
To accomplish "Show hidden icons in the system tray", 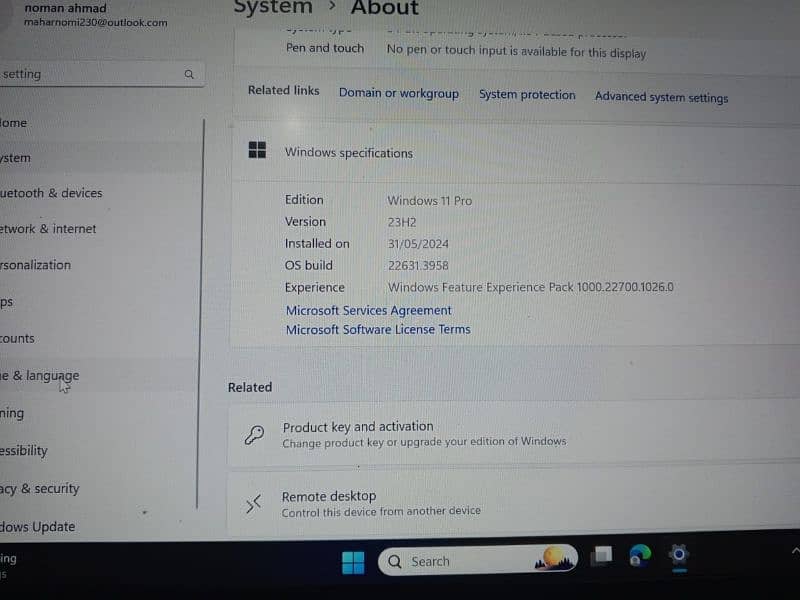I will click(794, 551).
